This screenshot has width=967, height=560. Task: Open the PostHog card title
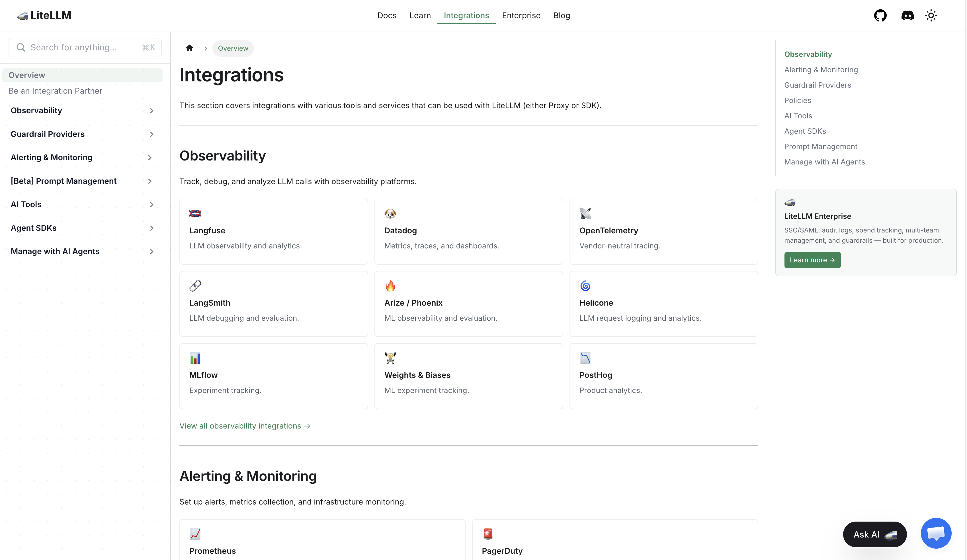pos(596,375)
